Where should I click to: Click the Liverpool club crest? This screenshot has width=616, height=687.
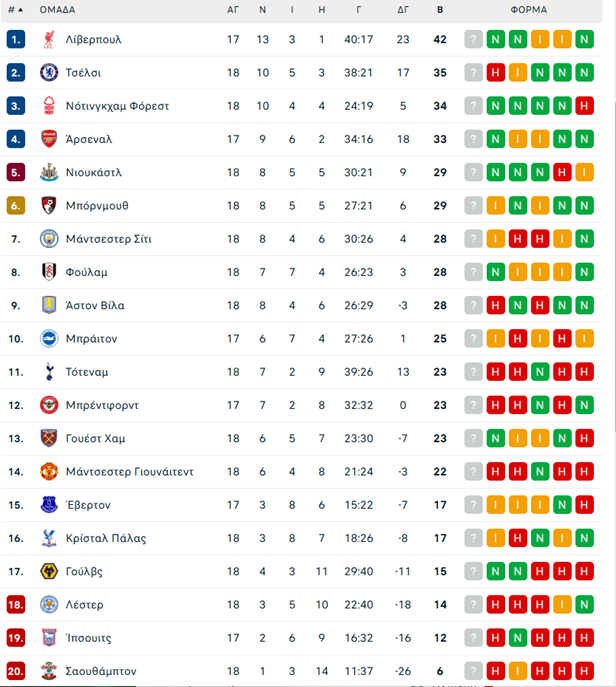(x=49, y=39)
